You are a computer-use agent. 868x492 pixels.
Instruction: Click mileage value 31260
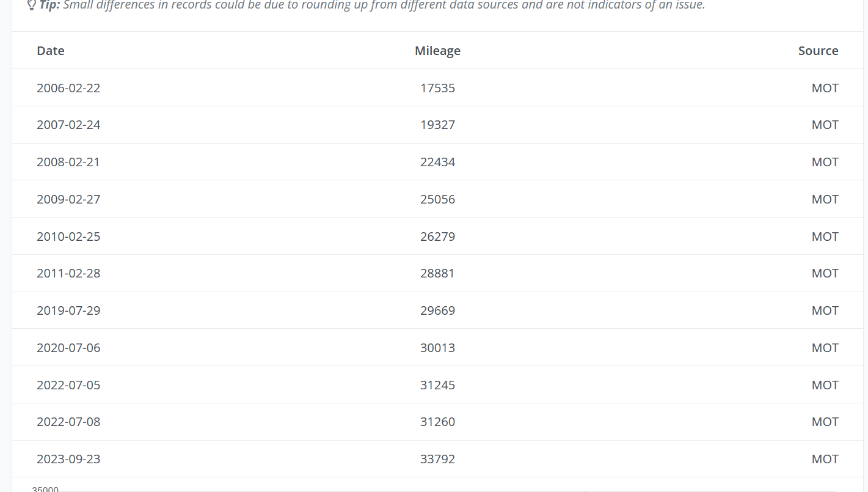tap(437, 422)
